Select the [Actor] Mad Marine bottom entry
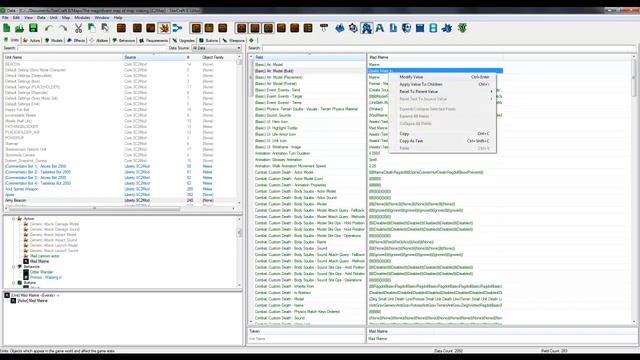The height and width of the screenshot is (360, 640). (x=32, y=301)
